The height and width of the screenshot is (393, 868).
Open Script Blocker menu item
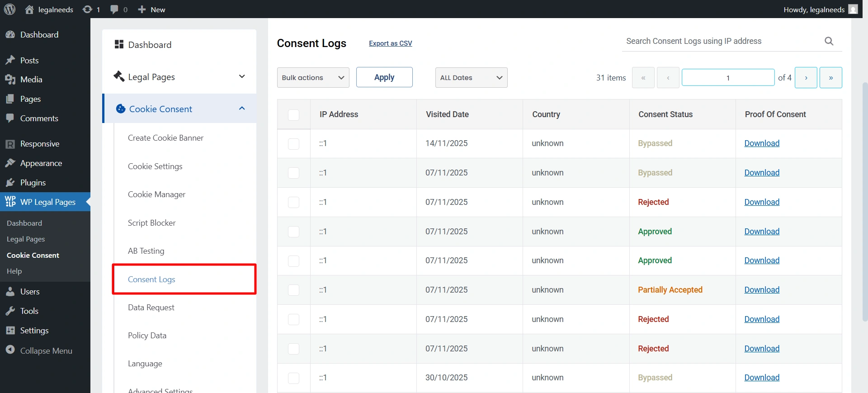tap(151, 223)
